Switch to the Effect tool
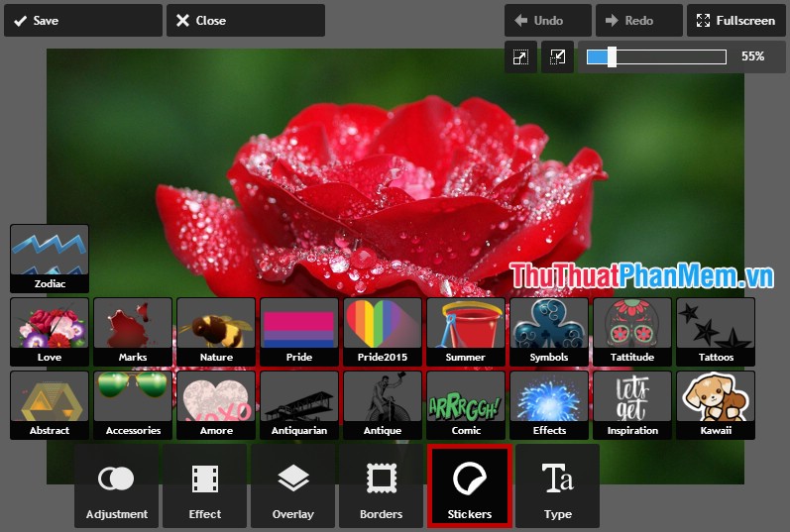The width and height of the screenshot is (790, 532). [204, 486]
